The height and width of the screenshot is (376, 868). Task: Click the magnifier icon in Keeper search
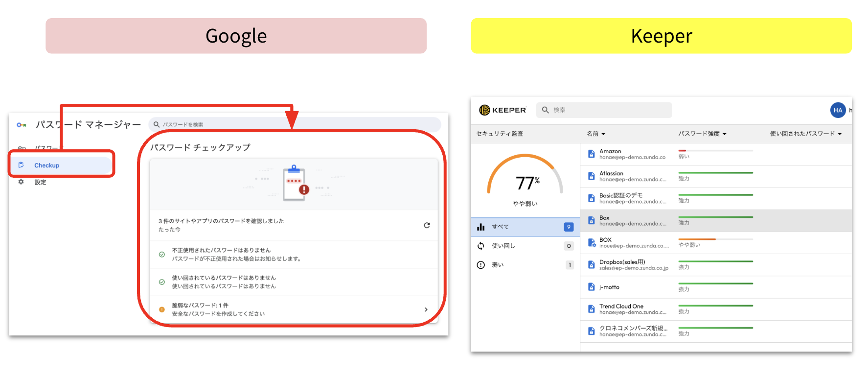coord(545,110)
